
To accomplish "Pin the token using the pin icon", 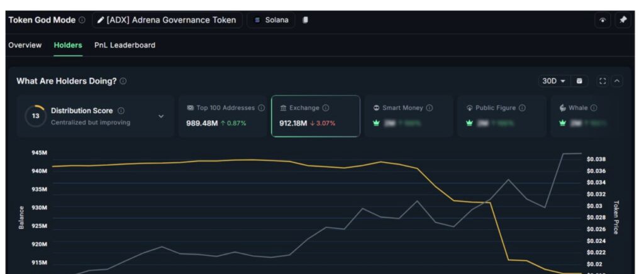I will 623,20.
